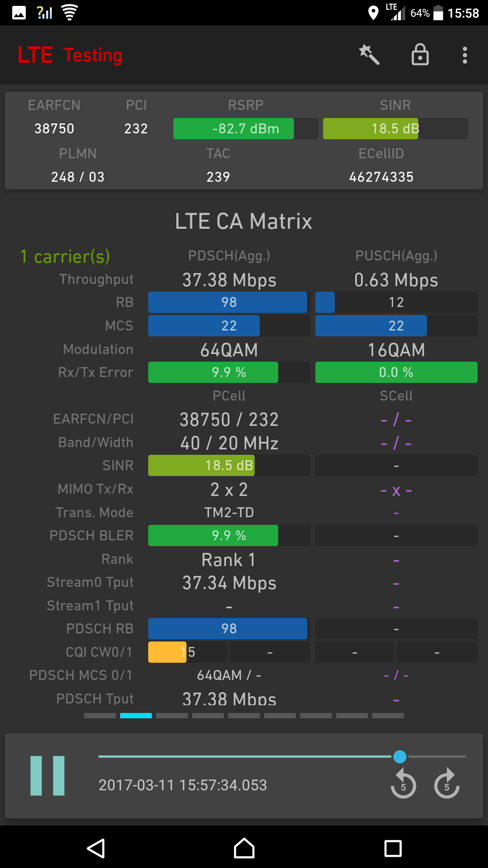Viewport: 488px width, 868px height.
Task: Select the last page indicator segment
Action: pos(388,716)
